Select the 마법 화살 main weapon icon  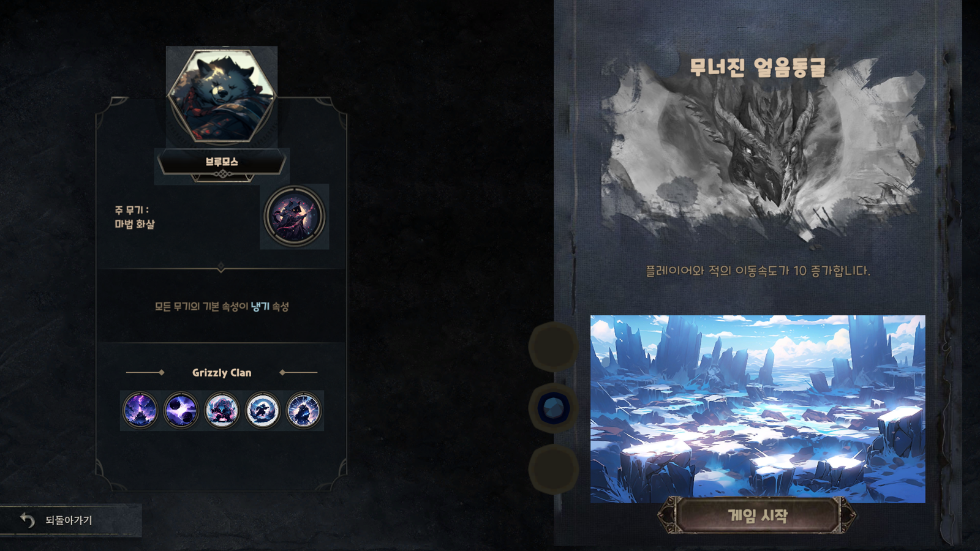[295, 217]
